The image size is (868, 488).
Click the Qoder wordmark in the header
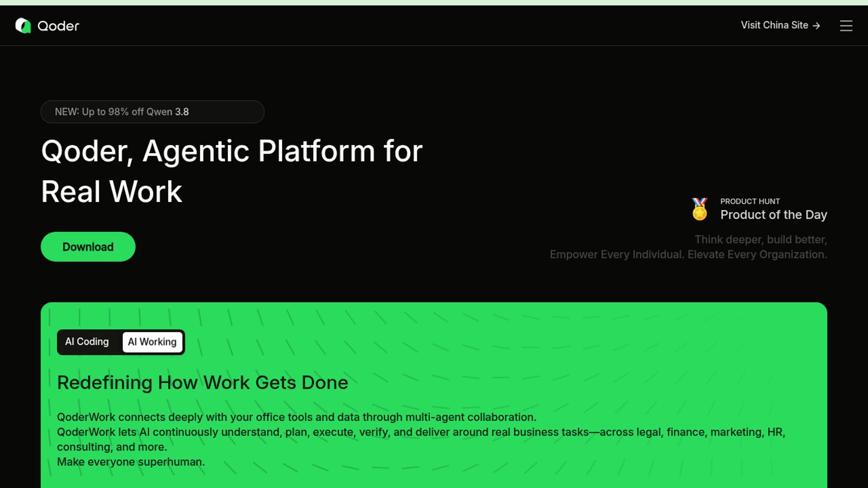click(58, 26)
